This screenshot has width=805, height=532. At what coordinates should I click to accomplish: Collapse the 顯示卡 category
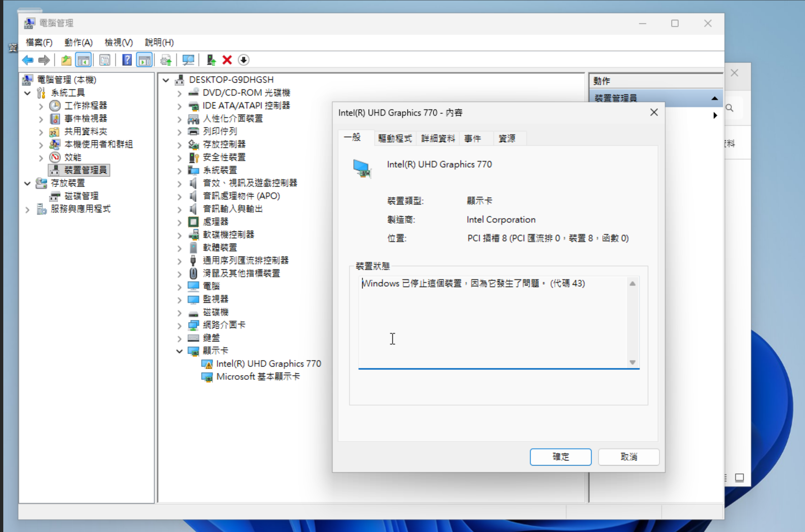tap(180, 351)
